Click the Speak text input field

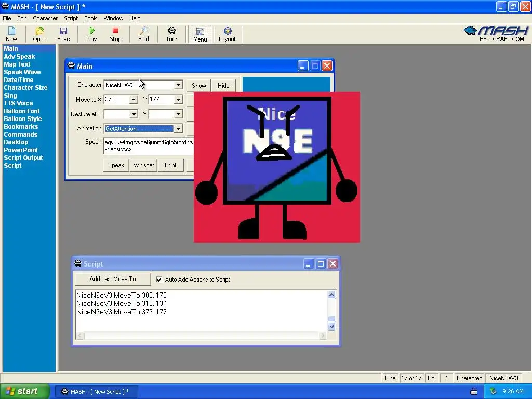149,146
